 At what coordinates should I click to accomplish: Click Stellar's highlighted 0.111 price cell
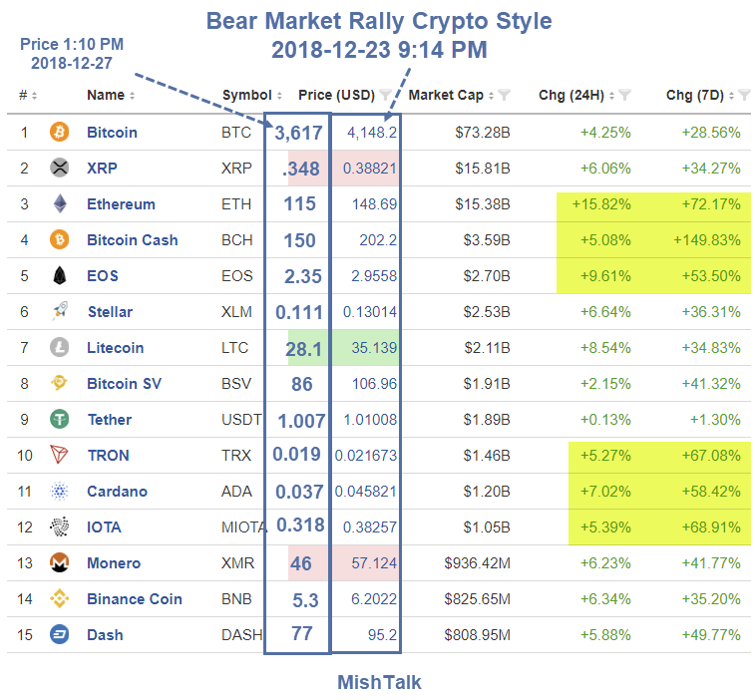297,312
